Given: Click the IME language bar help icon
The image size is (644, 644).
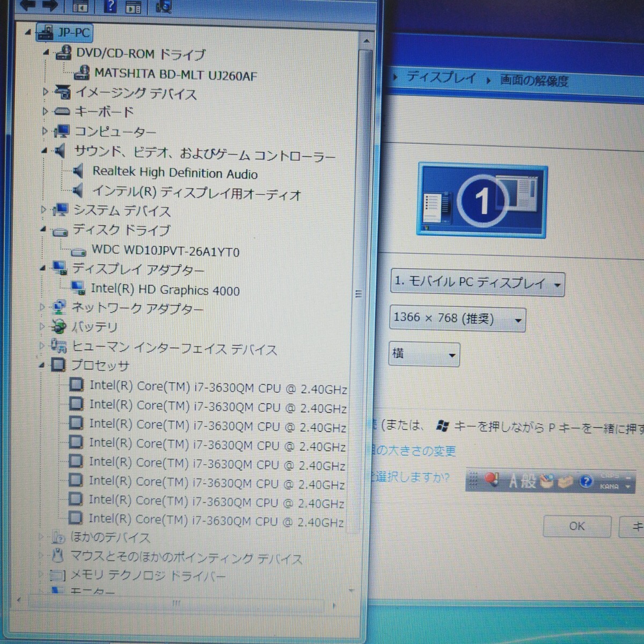Looking at the screenshot, I should click(586, 481).
